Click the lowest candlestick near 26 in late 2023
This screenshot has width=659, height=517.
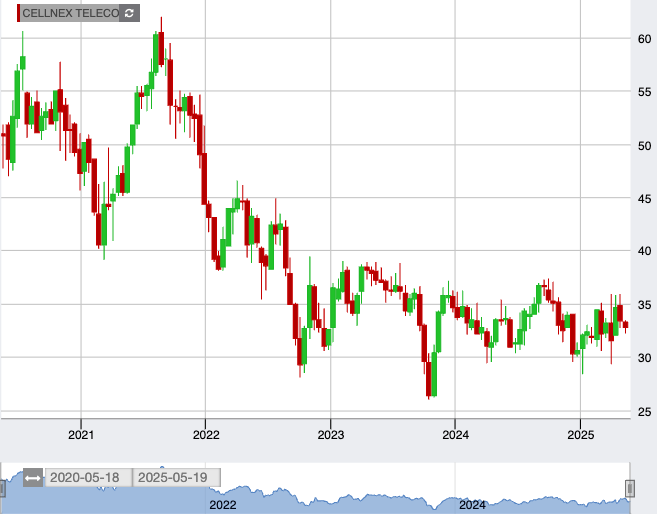pyautogui.click(x=429, y=380)
